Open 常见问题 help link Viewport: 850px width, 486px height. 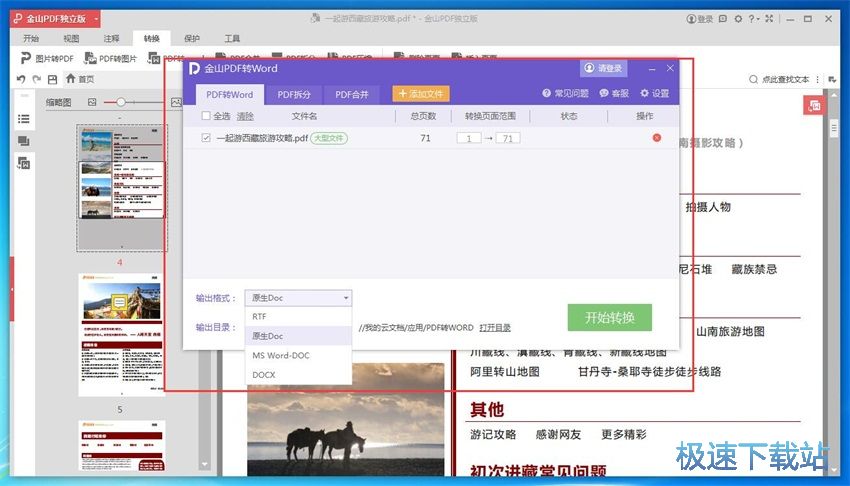tap(565, 93)
